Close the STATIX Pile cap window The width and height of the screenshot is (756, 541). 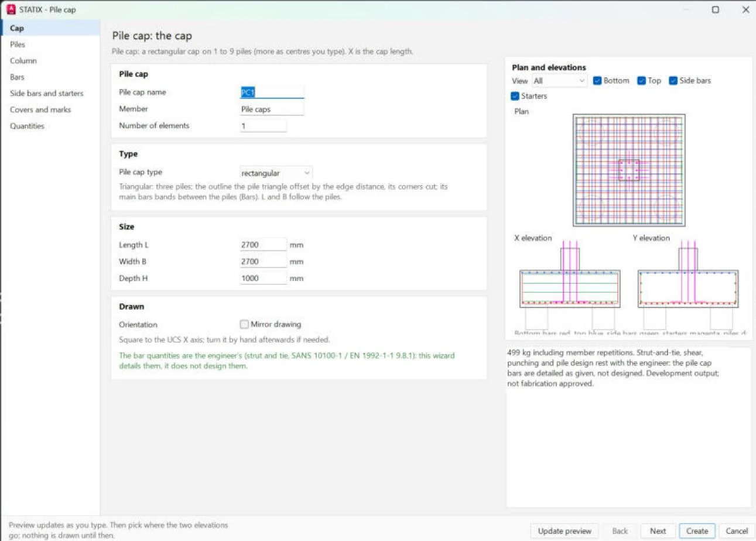click(x=745, y=9)
